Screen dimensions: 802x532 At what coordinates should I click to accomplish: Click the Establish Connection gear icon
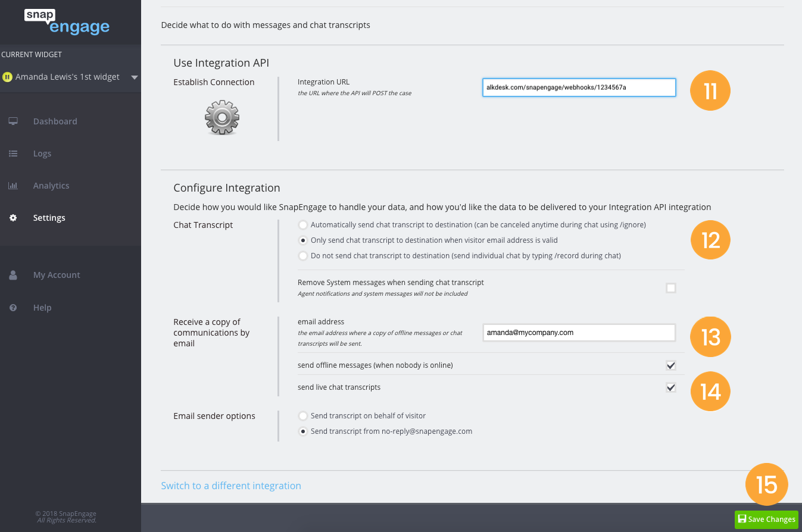click(221, 117)
